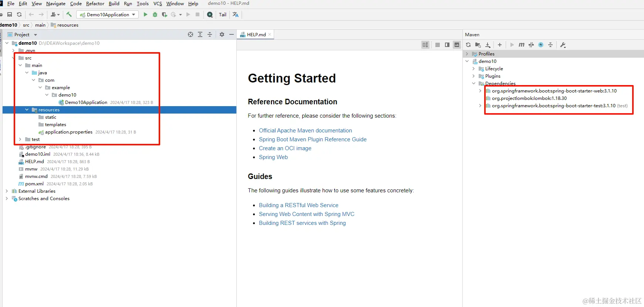Expand Scratches and Consoles node
Screen dimensions: 644x307
[x=7, y=199]
